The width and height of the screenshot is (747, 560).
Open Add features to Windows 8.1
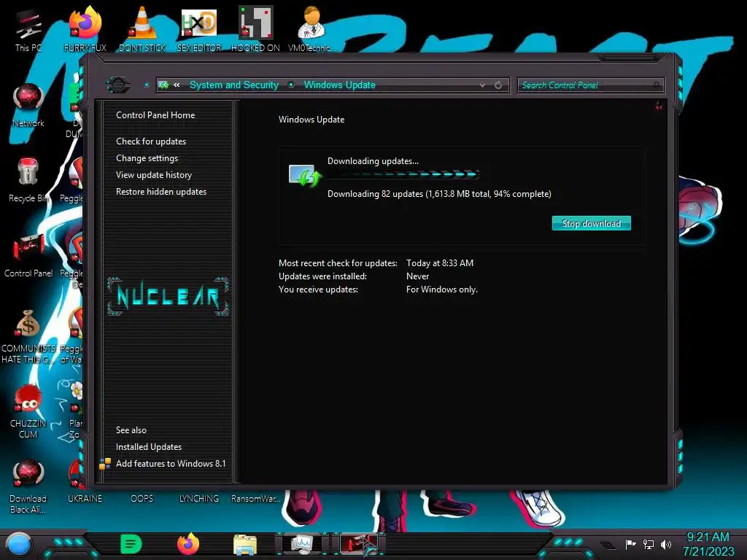(171, 463)
